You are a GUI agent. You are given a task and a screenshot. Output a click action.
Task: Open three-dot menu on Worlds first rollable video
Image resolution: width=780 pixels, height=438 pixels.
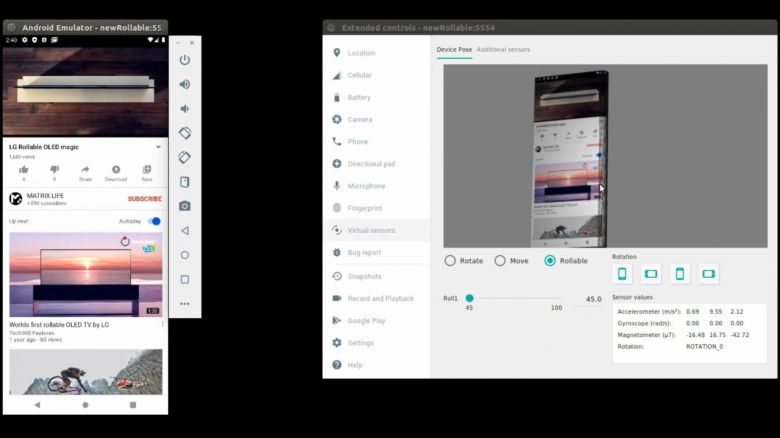(163, 324)
